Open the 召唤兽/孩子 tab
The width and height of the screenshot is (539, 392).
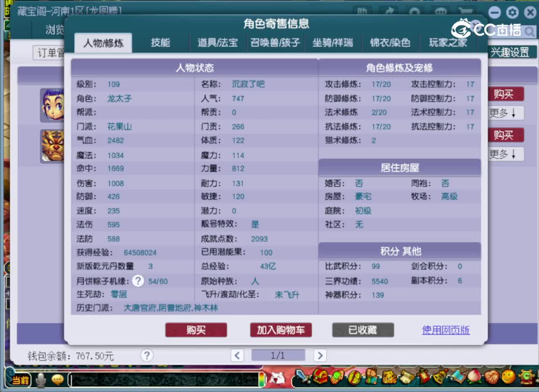(275, 42)
